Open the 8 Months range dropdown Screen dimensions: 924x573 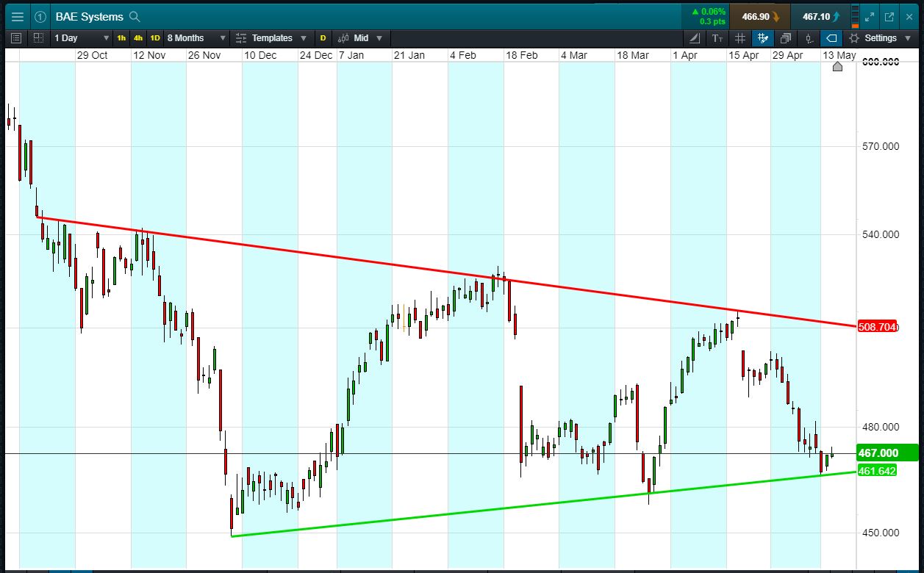[196, 37]
